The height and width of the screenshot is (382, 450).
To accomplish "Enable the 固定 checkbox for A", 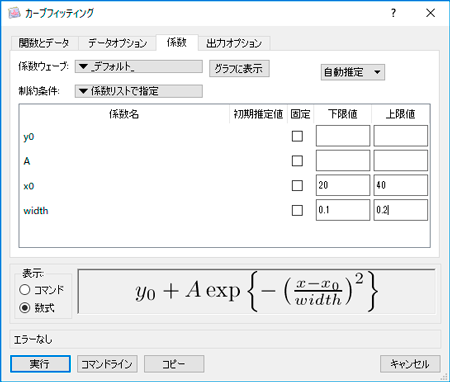I will (297, 161).
